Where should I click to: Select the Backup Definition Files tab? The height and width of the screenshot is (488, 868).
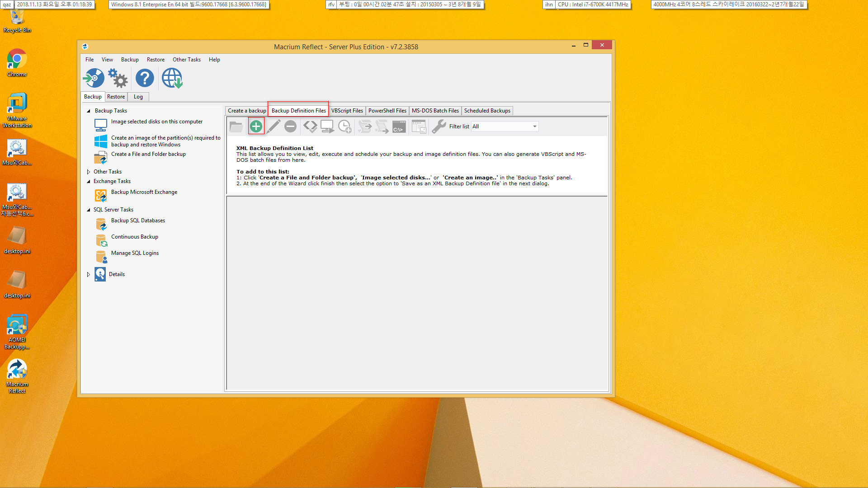click(298, 110)
